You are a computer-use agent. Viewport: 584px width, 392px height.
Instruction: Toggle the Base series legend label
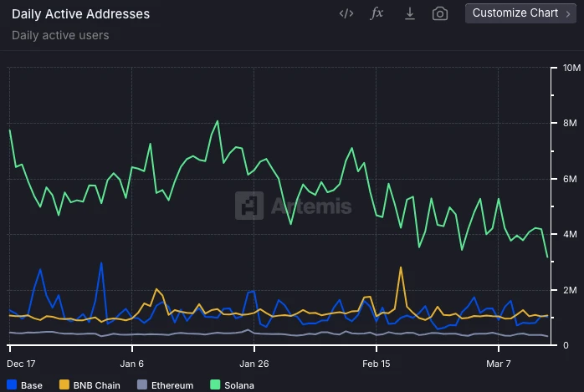coord(32,385)
